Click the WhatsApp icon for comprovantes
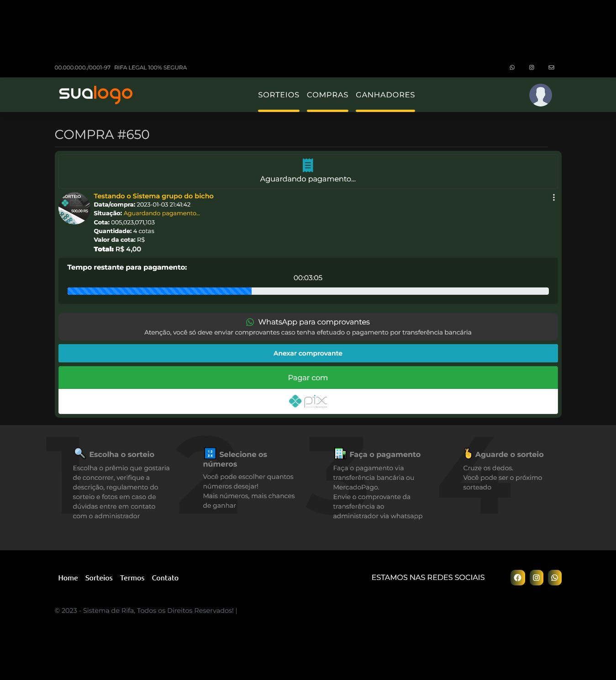This screenshot has width=616, height=680. (x=250, y=322)
